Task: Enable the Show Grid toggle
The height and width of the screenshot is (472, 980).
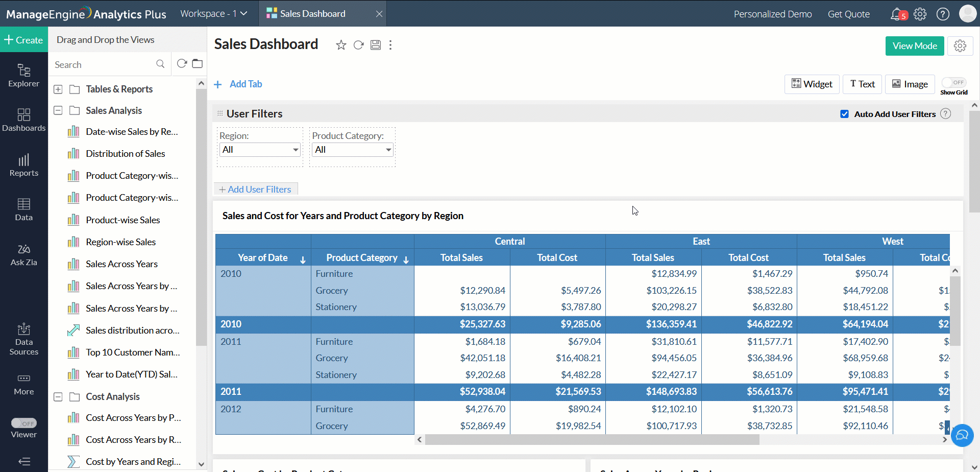Action: pos(955,82)
